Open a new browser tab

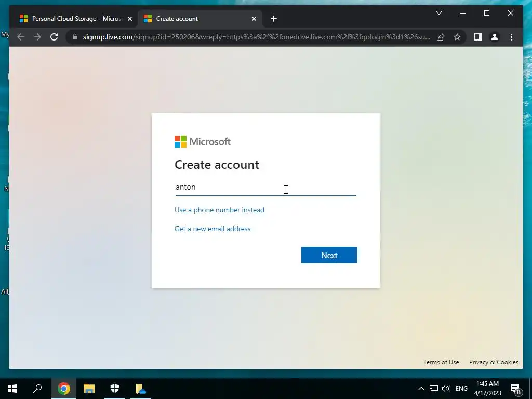pos(274,19)
